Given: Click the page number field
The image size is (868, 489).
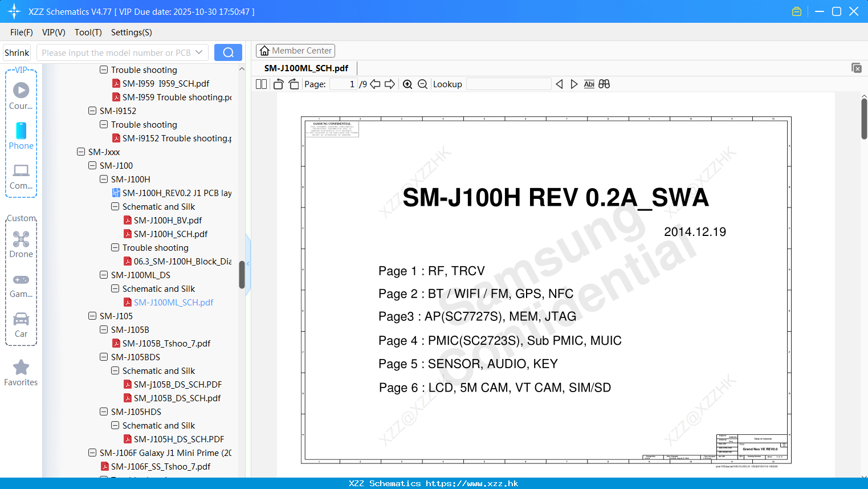Looking at the screenshot, I should (343, 84).
